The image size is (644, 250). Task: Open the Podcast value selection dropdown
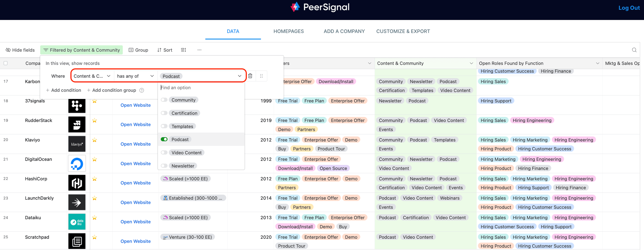[201, 76]
